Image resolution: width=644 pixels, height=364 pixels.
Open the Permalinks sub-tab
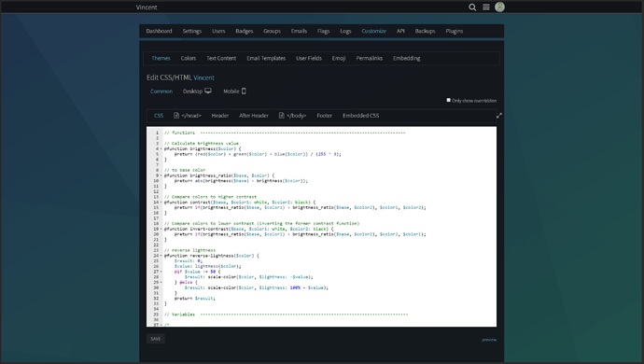(x=369, y=59)
